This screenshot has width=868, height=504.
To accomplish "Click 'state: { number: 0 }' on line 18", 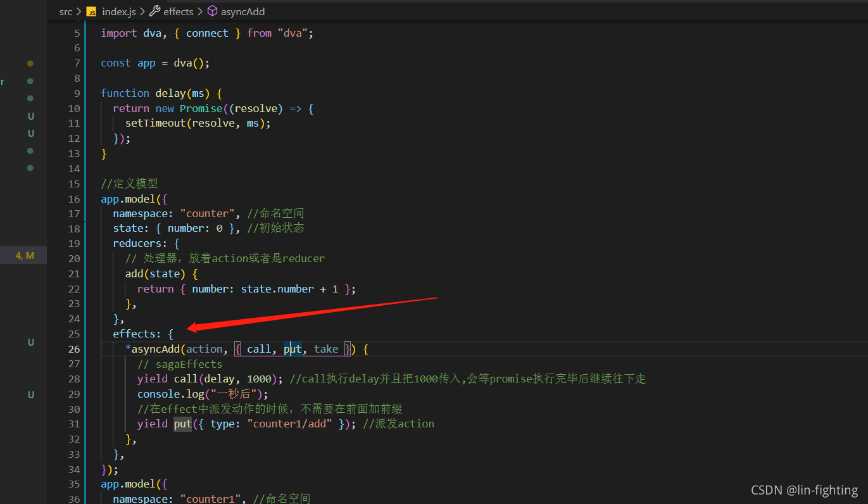I will coord(174,229).
